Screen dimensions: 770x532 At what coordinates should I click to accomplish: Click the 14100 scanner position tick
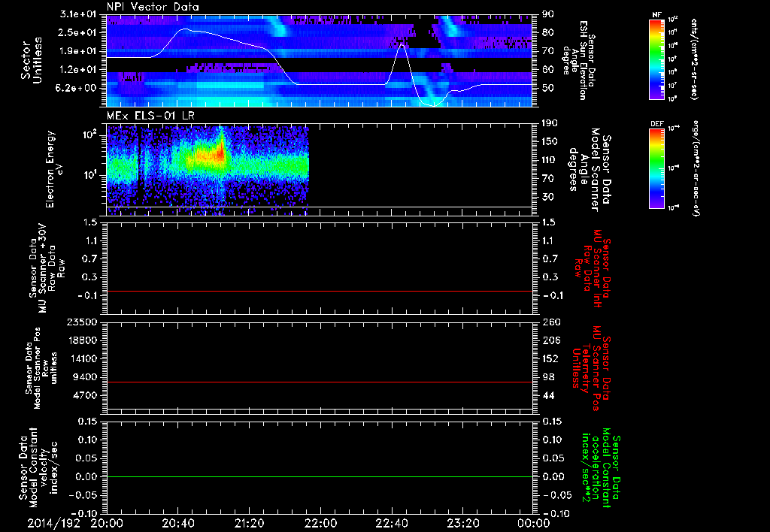tap(83, 358)
